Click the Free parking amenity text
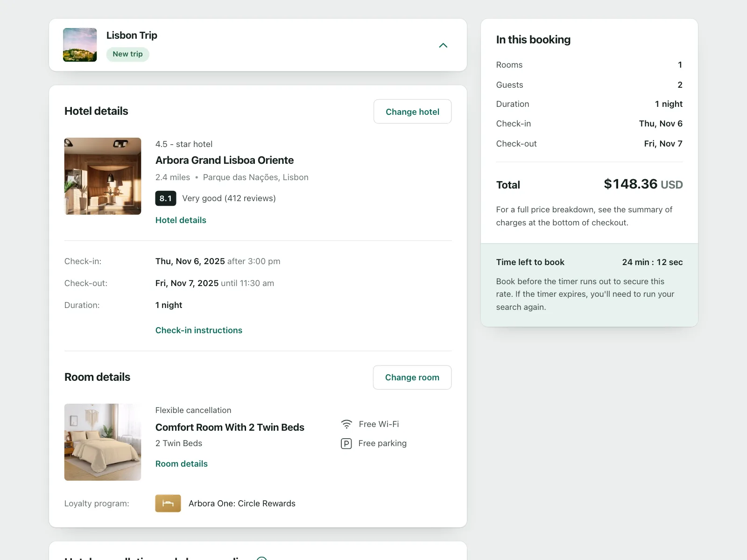This screenshot has width=747, height=560. 382,443
